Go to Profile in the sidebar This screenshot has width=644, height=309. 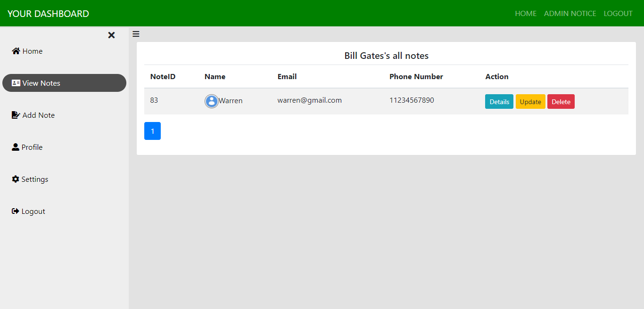(64, 147)
